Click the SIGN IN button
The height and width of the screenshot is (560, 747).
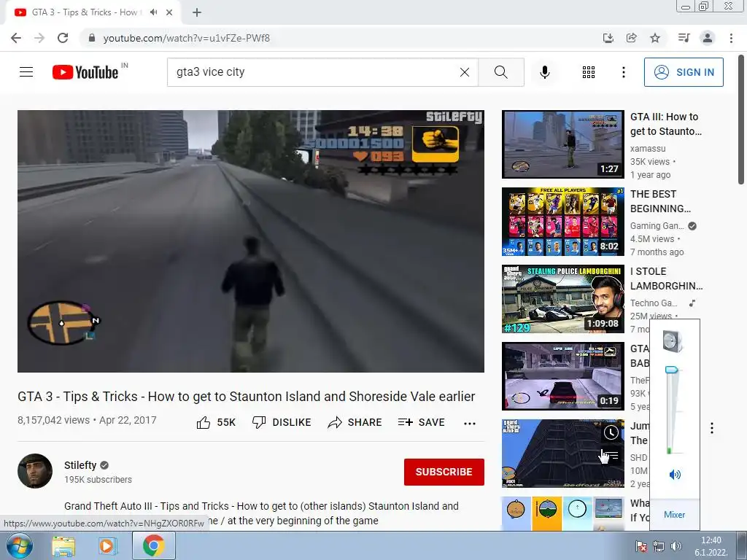tap(683, 72)
